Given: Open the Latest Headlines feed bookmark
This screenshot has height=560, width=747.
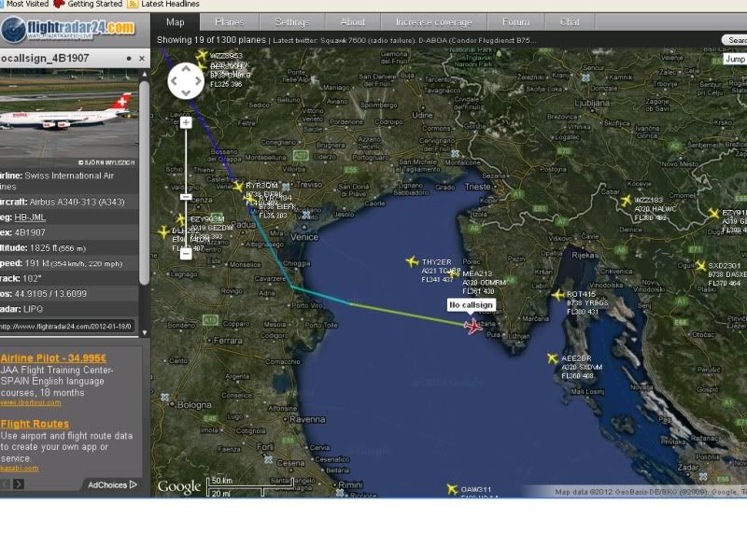Looking at the screenshot, I should pyautogui.click(x=164, y=4).
